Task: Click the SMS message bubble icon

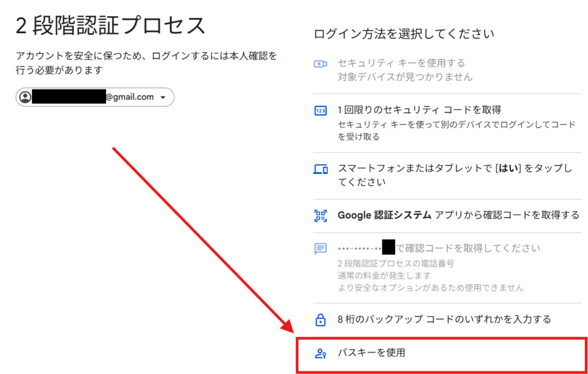Action: pyautogui.click(x=320, y=249)
